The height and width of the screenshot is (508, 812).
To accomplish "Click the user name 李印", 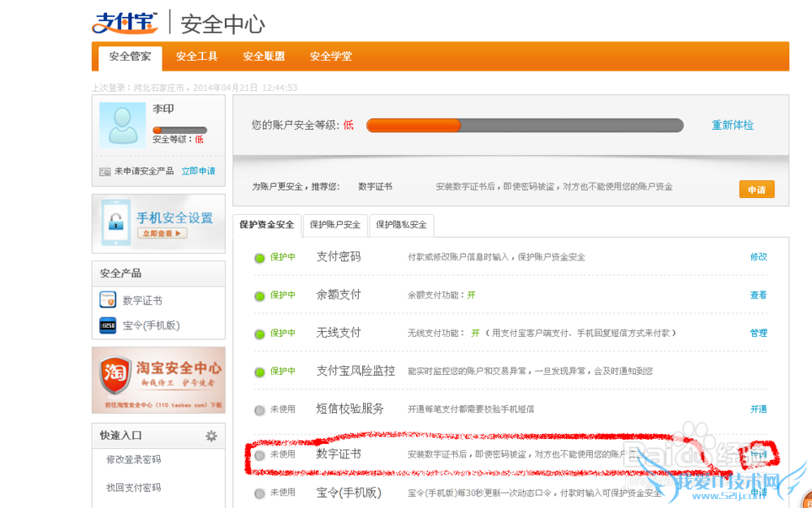I will coord(163,109).
